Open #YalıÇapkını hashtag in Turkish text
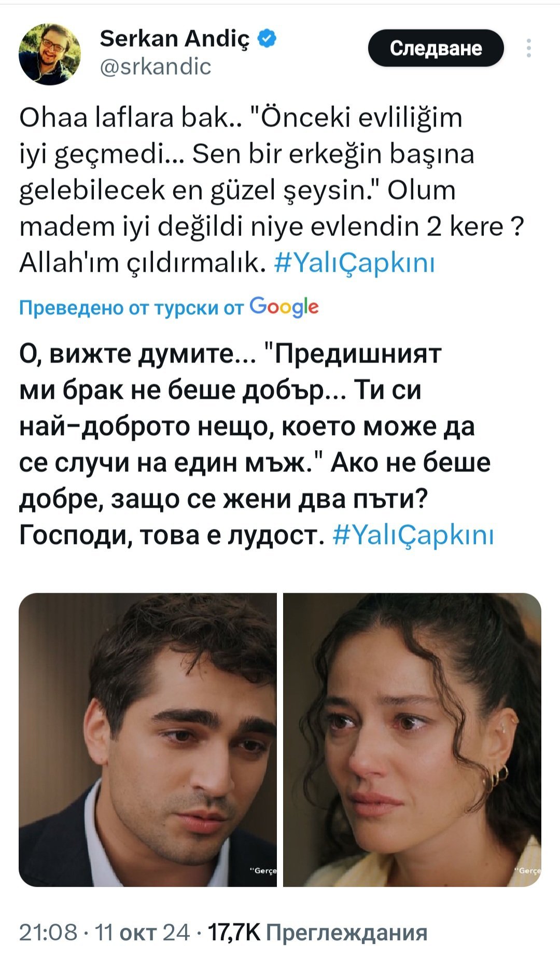Image resolution: width=560 pixels, height=960 pixels. (354, 263)
